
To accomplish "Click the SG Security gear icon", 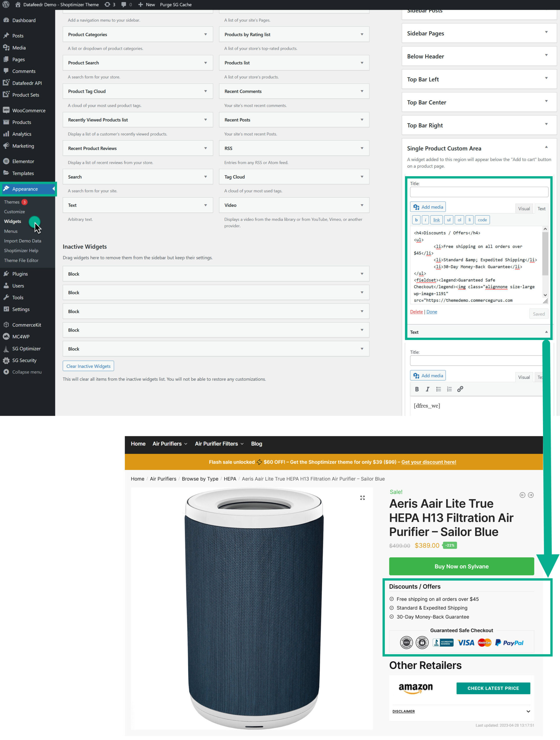I will tap(6, 360).
